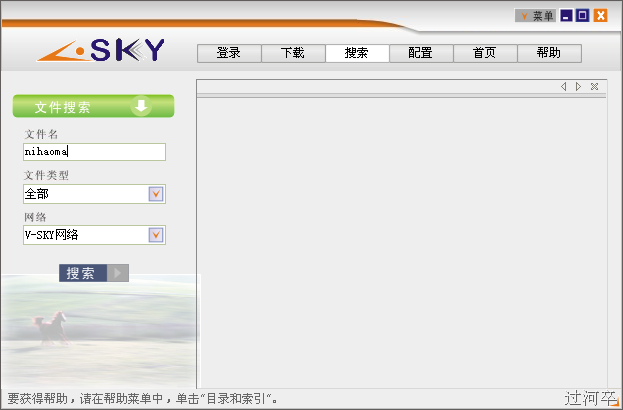
Task: Open the 登录 tab
Action: pyautogui.click(x=229, y=53)
